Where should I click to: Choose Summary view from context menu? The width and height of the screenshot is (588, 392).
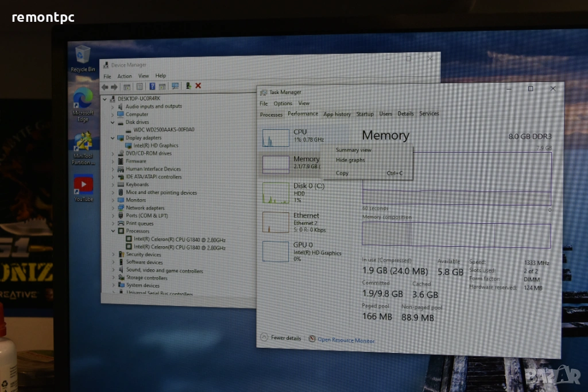coord(354,150)
